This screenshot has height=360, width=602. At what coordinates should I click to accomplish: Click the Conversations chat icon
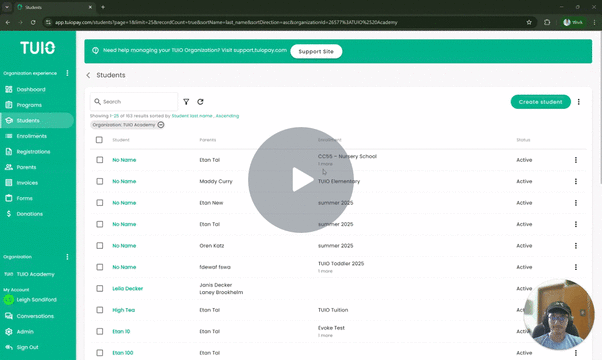click(x=9, y=316)
